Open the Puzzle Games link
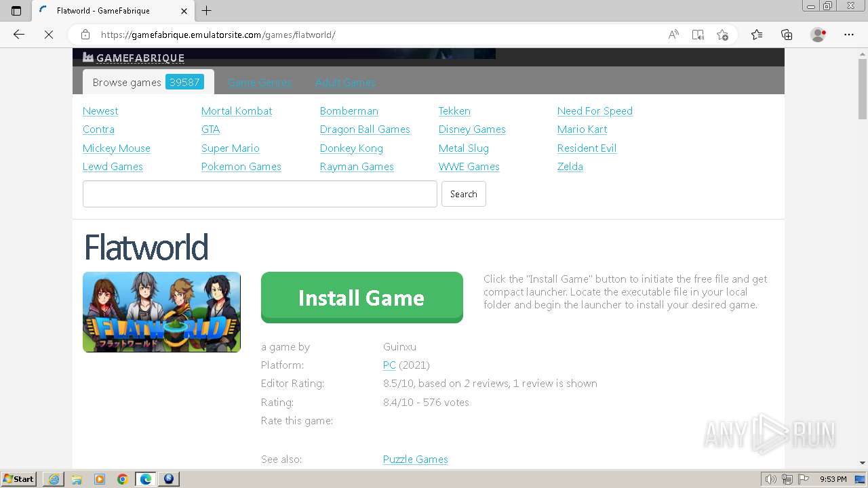The height and width of the screenshot is (488, 868). [x=416, y=460]
